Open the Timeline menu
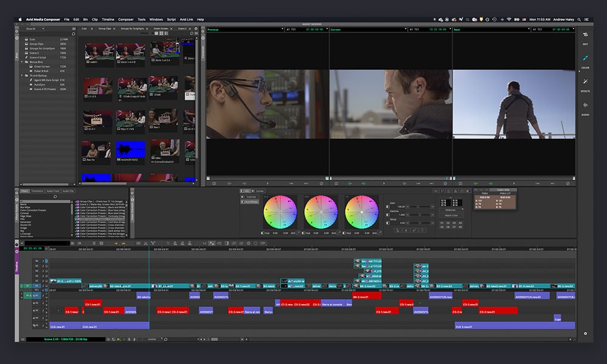 [x=107, y=19]
